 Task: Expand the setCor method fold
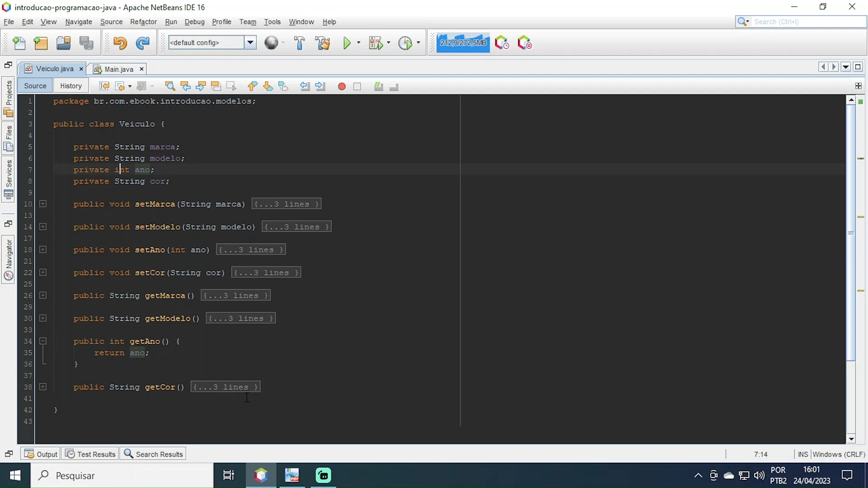[43, 272]
